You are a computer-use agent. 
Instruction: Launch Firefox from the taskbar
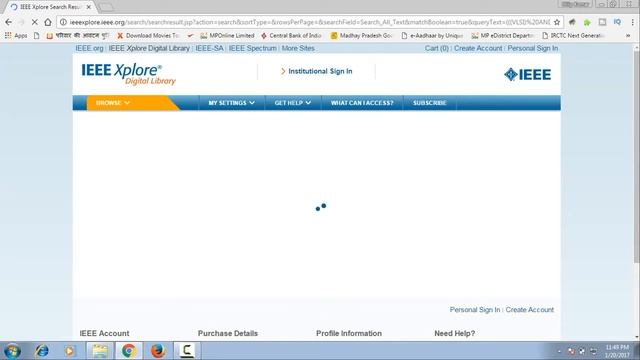[158, 351]
